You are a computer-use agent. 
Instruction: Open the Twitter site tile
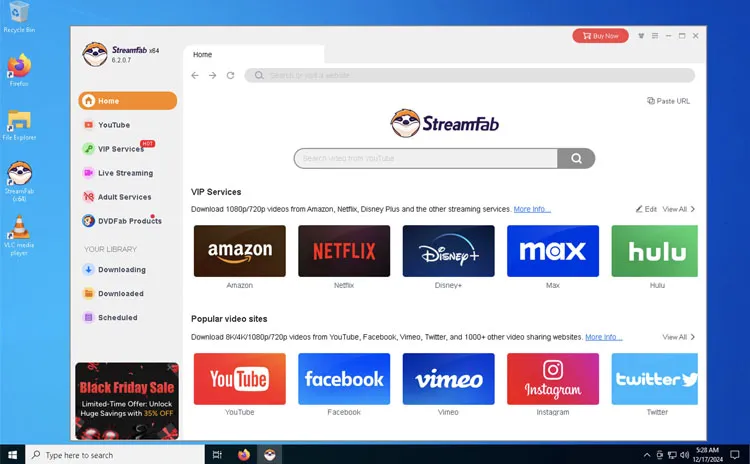[x=654, y=379]
